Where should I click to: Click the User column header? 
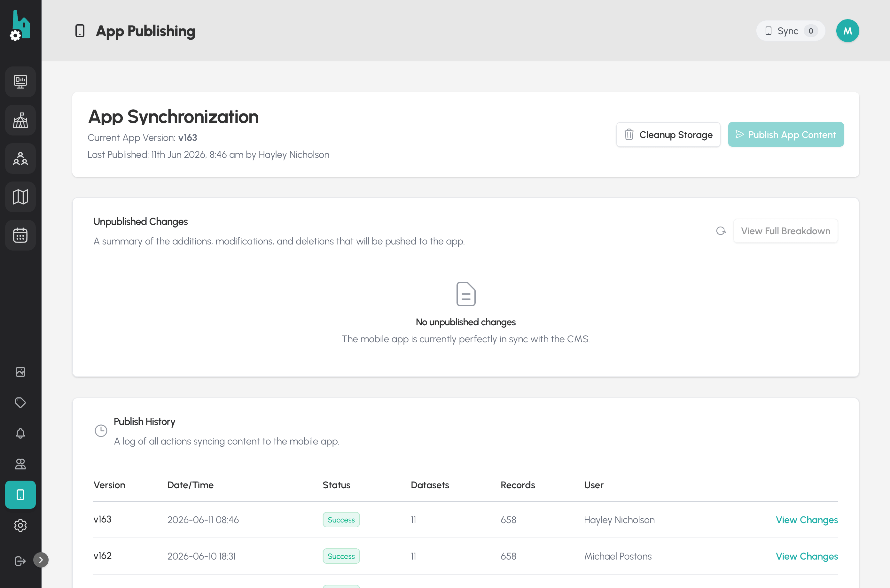coord(594,485)
